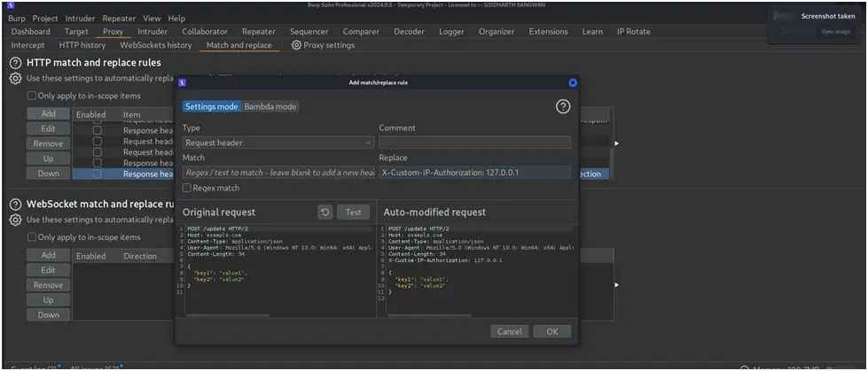
Task: Click Remove in HTTP match and replace rules
Action: tap(48, 143)
